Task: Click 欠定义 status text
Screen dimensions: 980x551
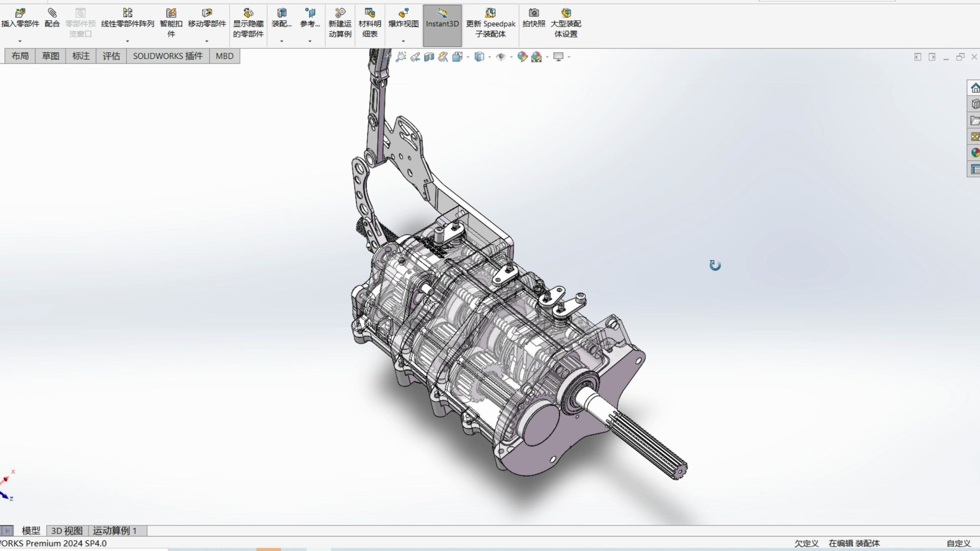Action: [806, 543]
